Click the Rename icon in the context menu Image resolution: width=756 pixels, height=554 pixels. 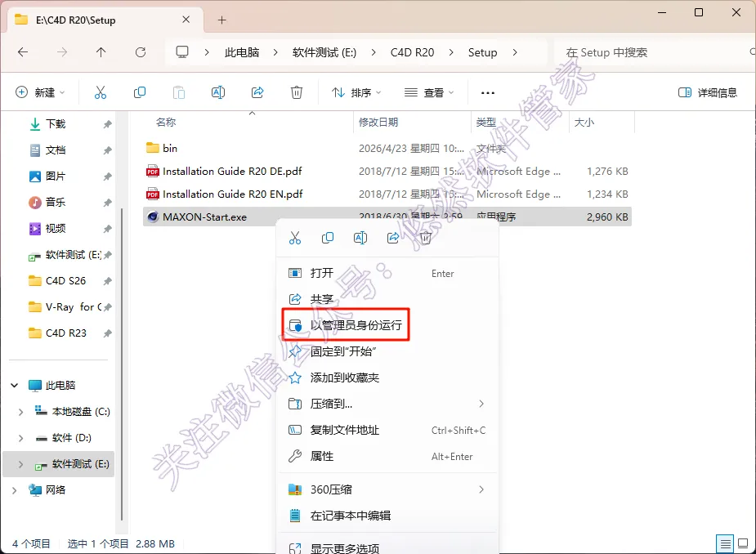(x=360, y=238)
